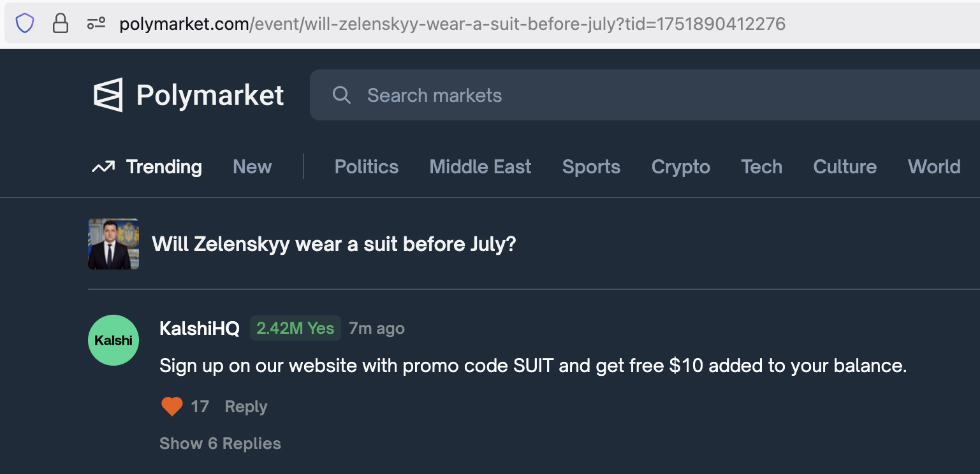The width and height of the screenshot is (980, 474).
Task: Switch to the New markets tab
Action: point(252,167)
